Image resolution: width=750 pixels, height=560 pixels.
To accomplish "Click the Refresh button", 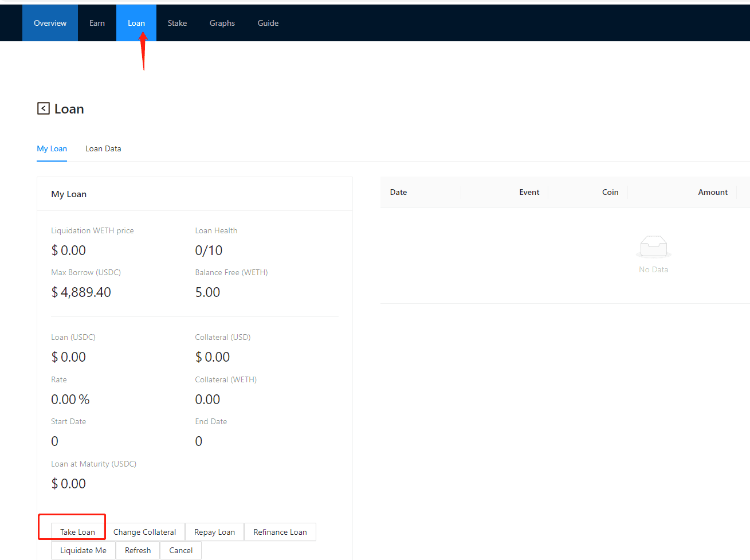I will coord(138,550).
